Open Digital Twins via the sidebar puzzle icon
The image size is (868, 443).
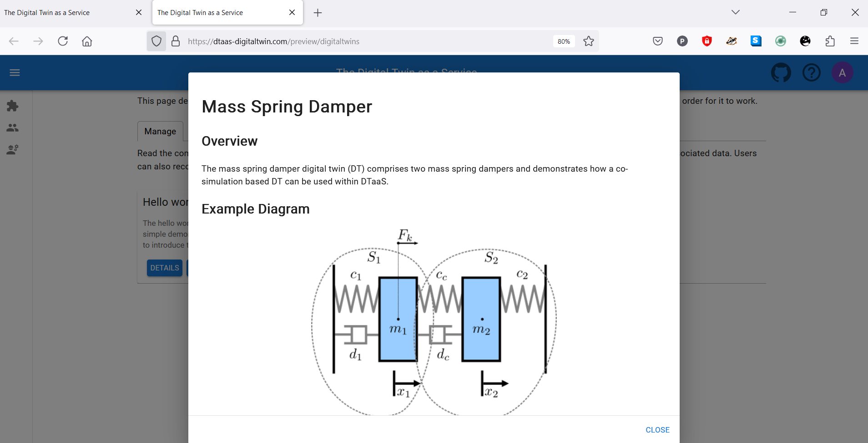[13, 106]
